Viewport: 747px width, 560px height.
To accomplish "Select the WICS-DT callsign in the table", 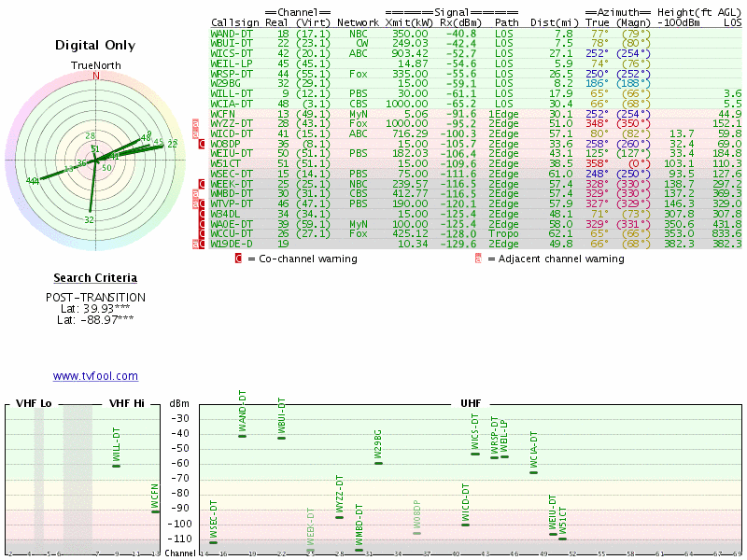I will [232, 53].
